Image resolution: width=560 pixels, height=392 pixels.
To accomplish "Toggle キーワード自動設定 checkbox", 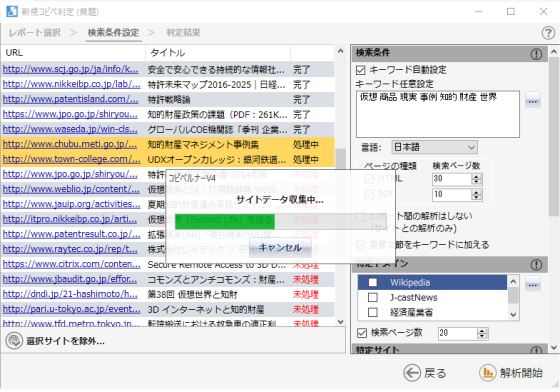I will 361,70.
